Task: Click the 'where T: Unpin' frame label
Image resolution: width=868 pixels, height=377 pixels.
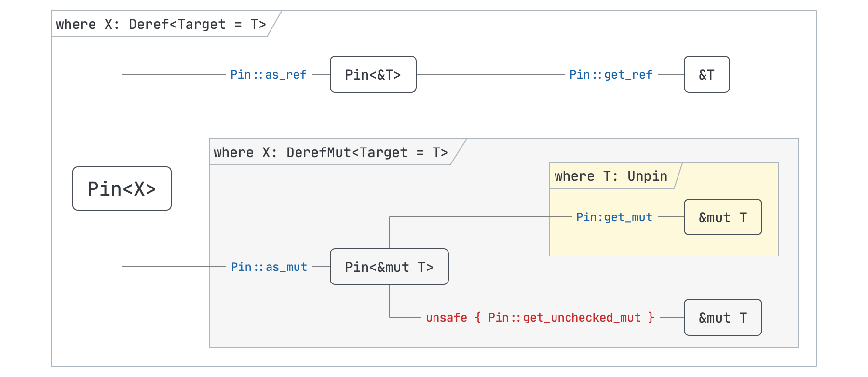Action: point(611,176)
